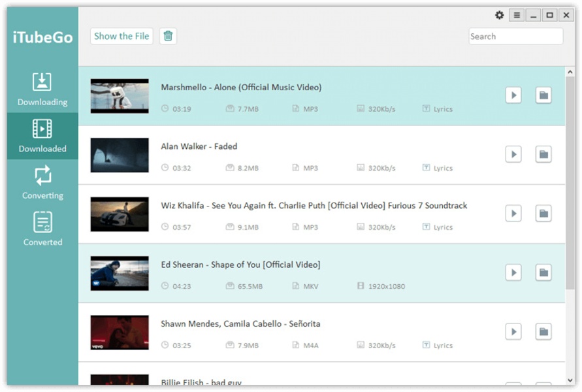Click the trash delete icon
The image size is (582, 392).
168,36
